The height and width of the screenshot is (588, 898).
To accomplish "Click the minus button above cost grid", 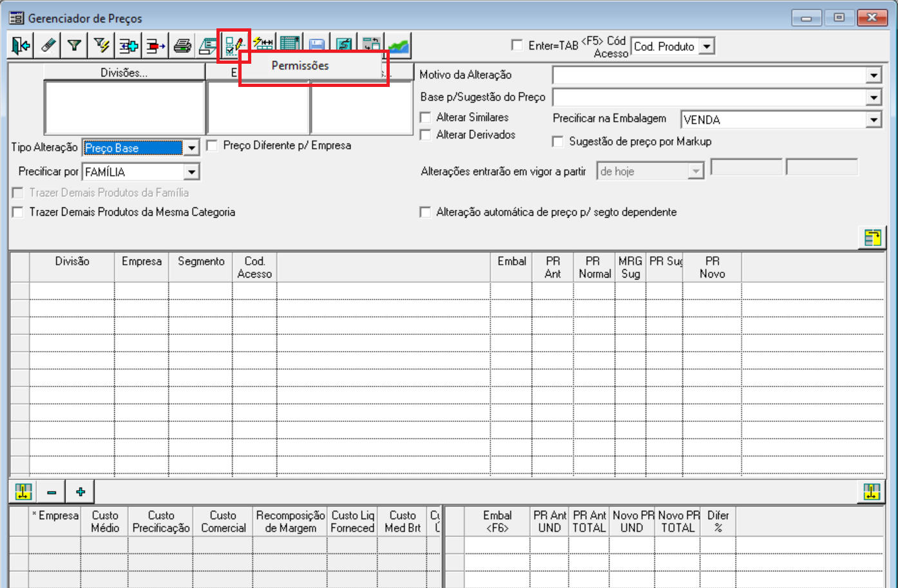I will (x=52, y=492).
